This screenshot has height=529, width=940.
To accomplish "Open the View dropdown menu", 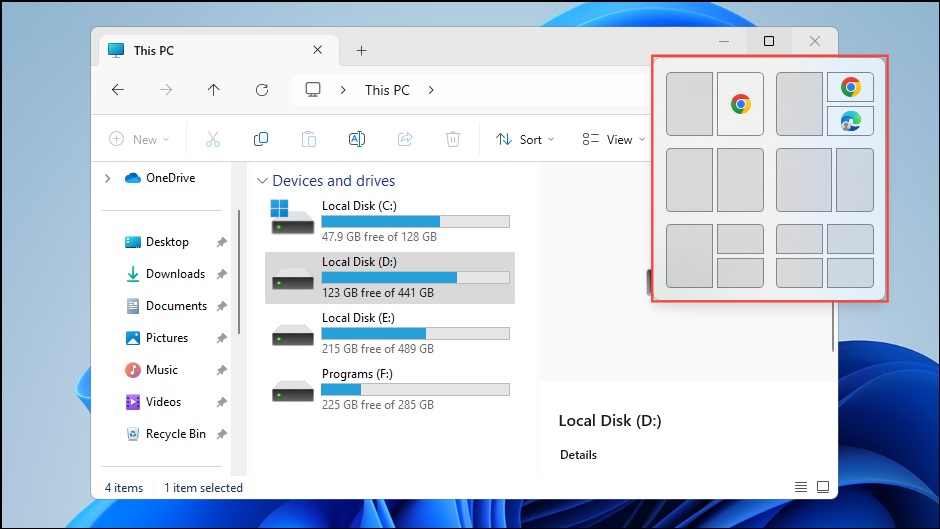I will click(614, 139).
